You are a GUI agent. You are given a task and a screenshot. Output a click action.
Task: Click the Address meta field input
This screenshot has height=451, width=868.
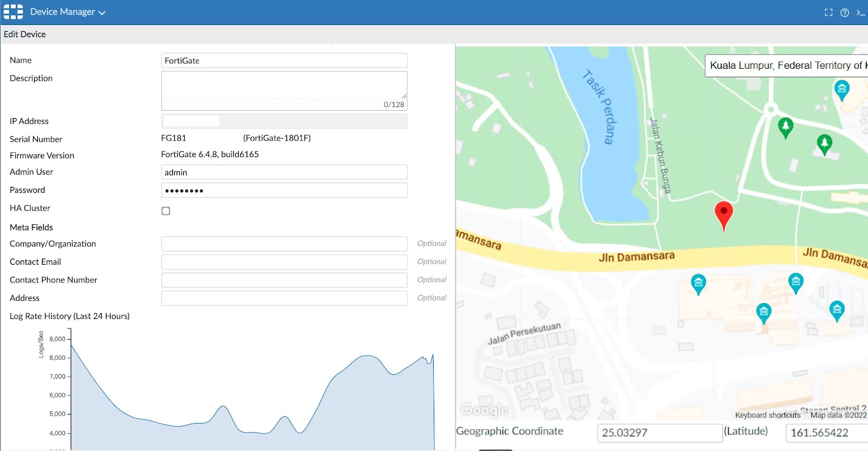coord(284,298)
